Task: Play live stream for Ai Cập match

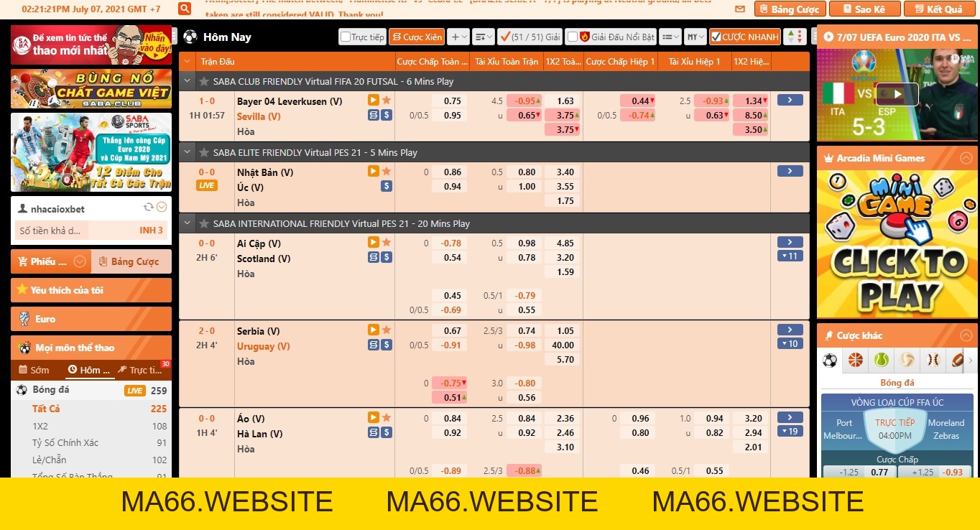Action: [x=373, y=243]
